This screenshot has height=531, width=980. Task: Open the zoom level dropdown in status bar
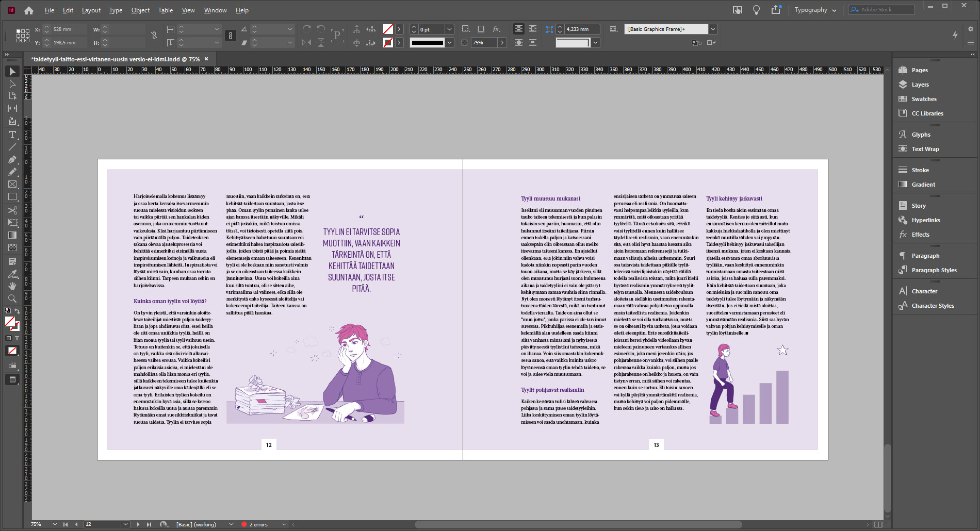[54, 524]
